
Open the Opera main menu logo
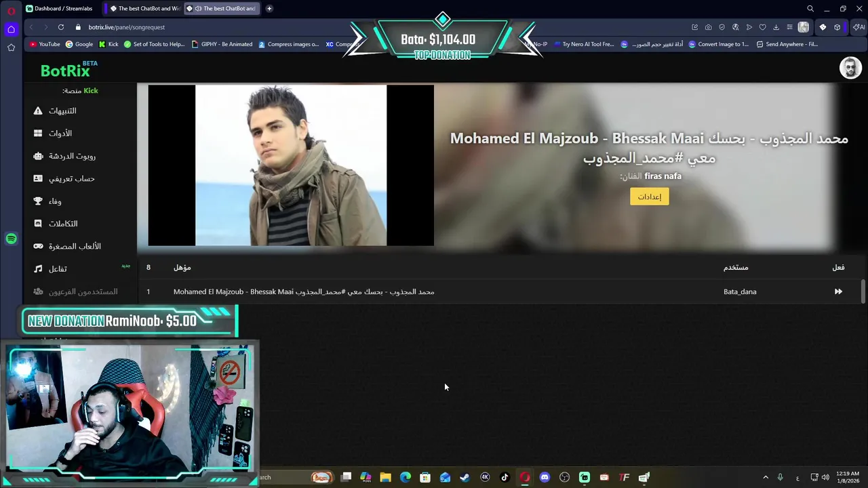(11, 10)
